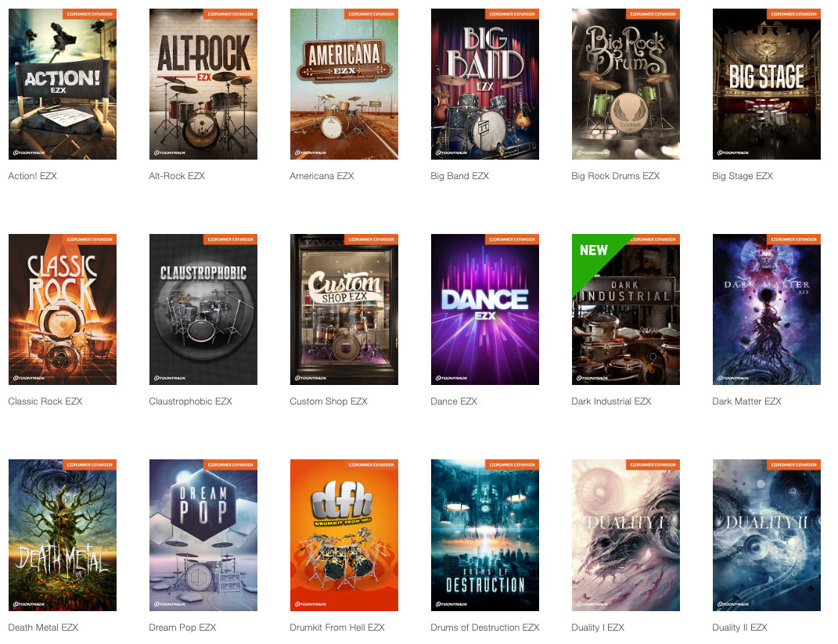Open the Drumkit From Hell EZX cover image
The width and height of the screenshot is (838, 644).
pos(344,535)
